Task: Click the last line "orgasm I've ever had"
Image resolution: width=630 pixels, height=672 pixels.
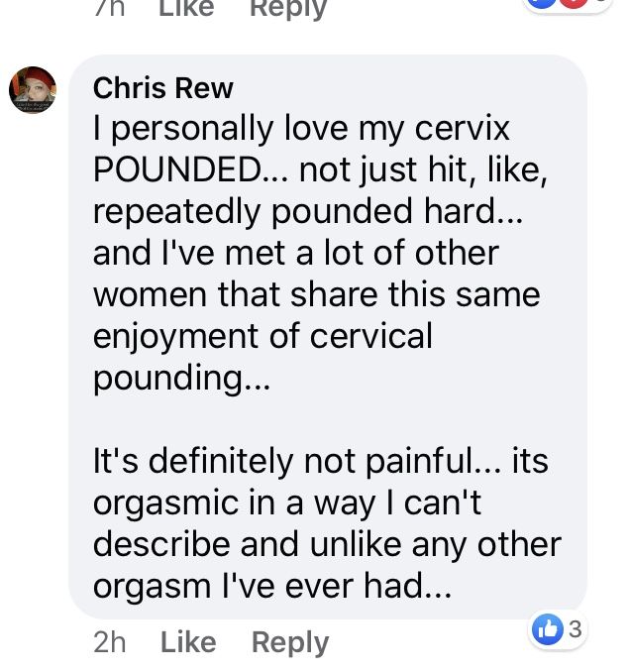Action: (272, 587)
